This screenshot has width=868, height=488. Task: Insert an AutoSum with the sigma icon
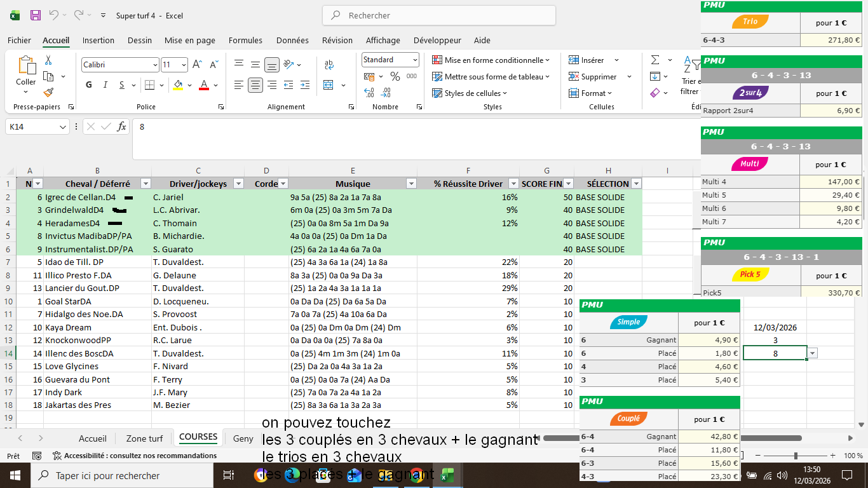pos(655,60)
